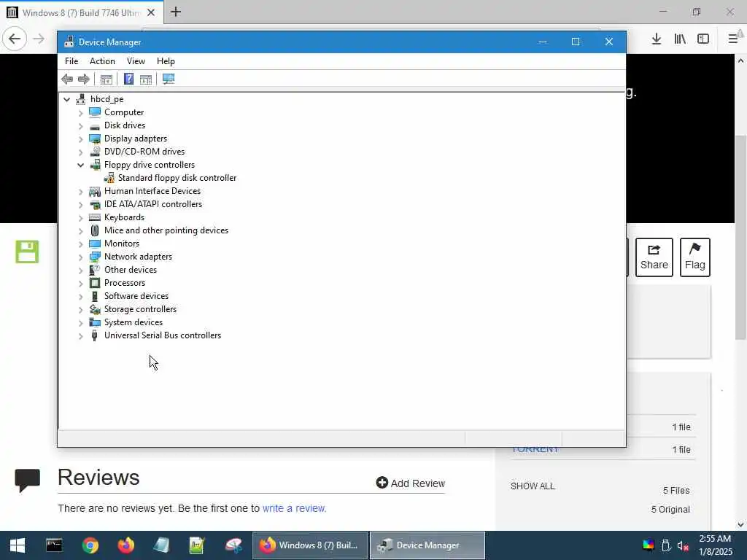Image resolution: width=747 pixels, height=560 pixels.
Task: Expand the System devices chevron
Action: tap(80, 323)
